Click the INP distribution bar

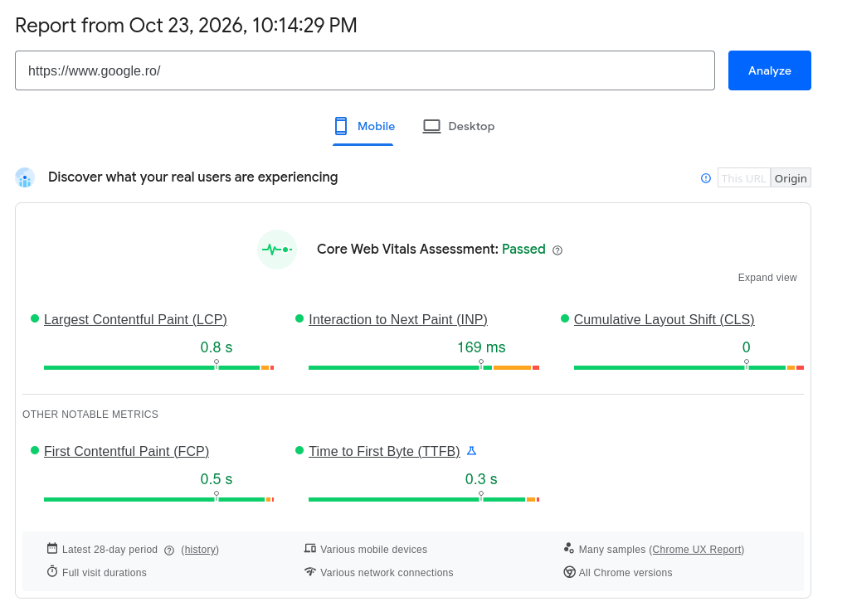(423, 367)
